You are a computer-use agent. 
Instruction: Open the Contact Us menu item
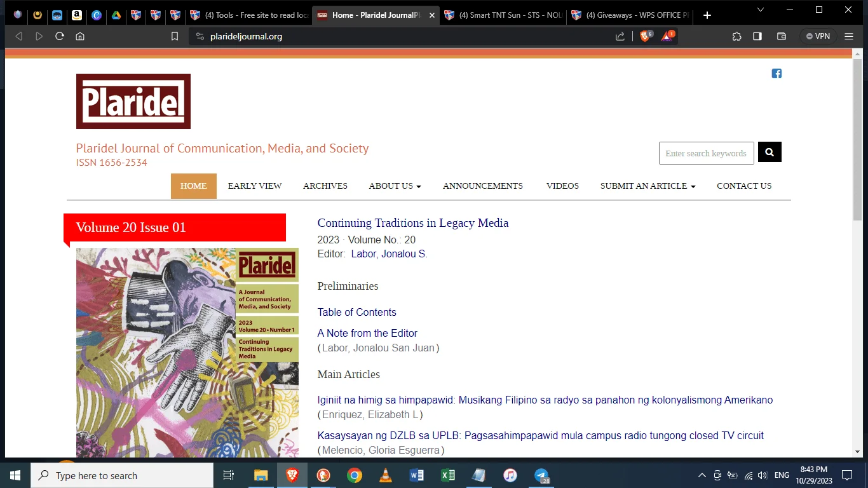coord(744,186)
